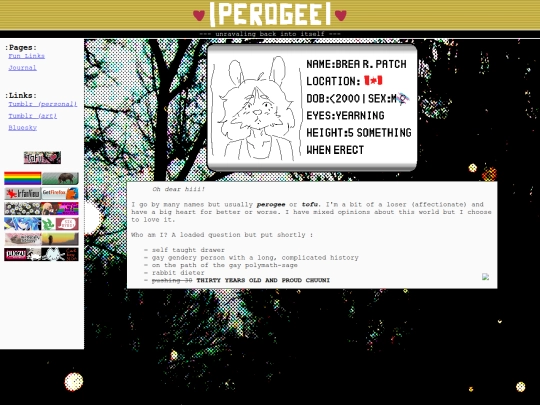Click the blue-haired anime character badge

(22, 224)
